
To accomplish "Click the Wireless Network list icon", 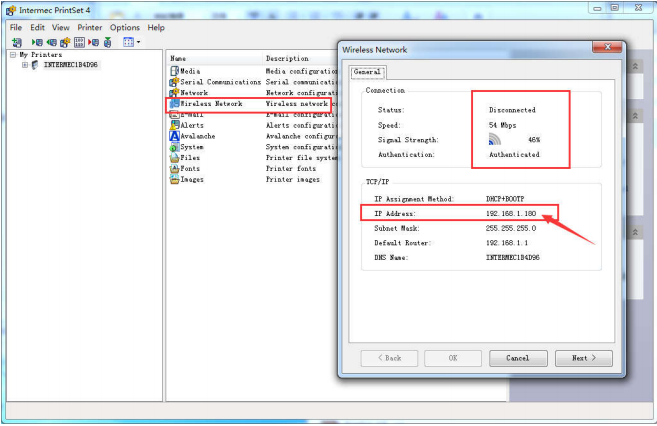I will click(x=174, y=104).
